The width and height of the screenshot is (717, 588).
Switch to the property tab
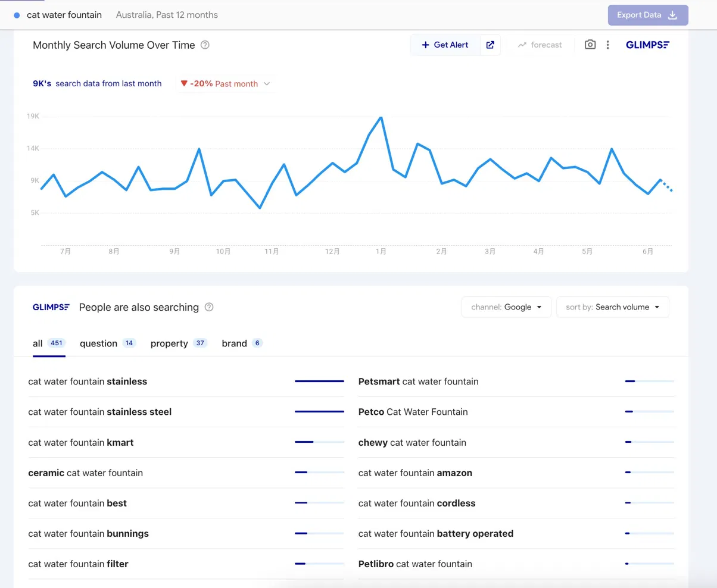pyautogui.click(x=179, y=343)
